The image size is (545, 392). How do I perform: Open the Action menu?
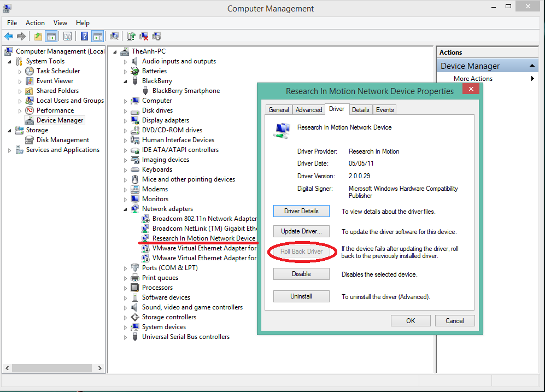35,23
